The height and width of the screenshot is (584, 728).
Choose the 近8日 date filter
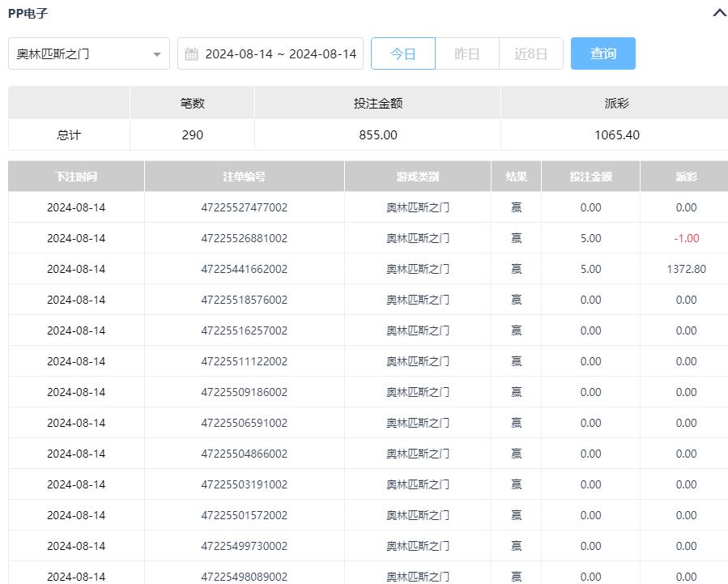pyautogui.click(x=531, y=54)
